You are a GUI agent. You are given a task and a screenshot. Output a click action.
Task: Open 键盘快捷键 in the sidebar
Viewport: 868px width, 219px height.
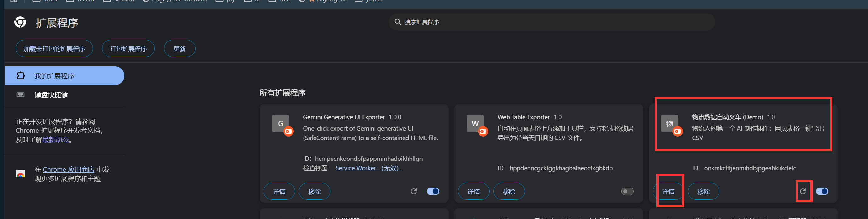tap(51, 95)
